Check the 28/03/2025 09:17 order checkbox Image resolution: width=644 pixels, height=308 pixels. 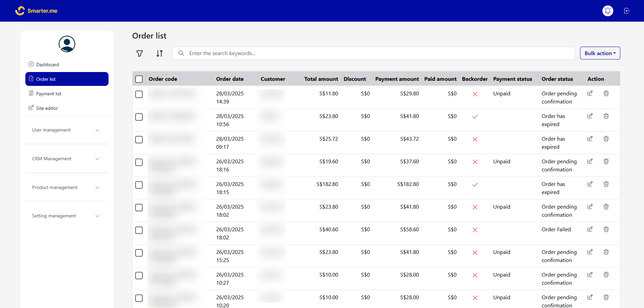click(x=139, y=140)
